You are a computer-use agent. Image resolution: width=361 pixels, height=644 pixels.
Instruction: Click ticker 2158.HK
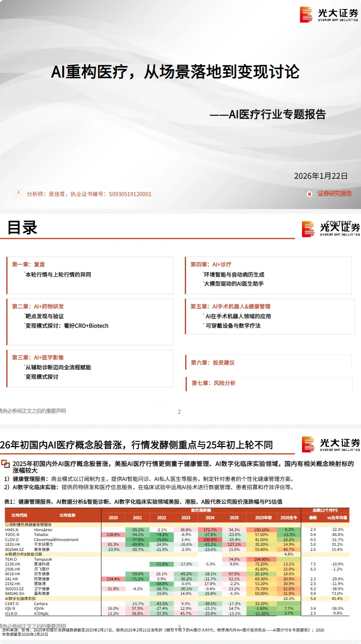[13, 564]
